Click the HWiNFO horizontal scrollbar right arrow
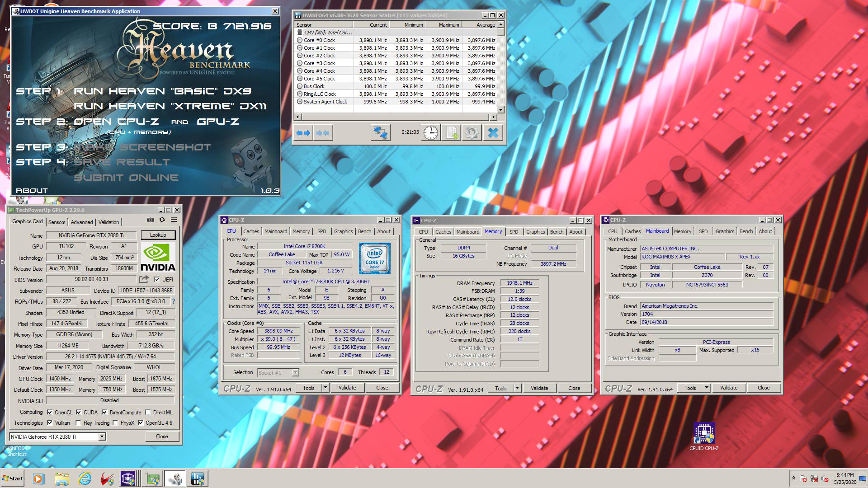The height and width of the screenshot is (488, 868). (x=493, y=117)
